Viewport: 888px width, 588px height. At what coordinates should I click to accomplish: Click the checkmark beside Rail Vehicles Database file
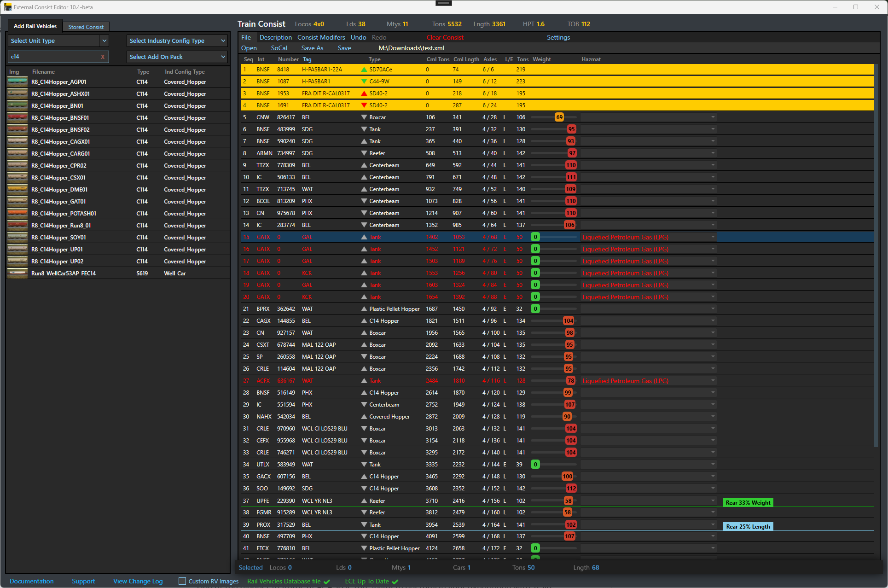[x=328, y=581]
